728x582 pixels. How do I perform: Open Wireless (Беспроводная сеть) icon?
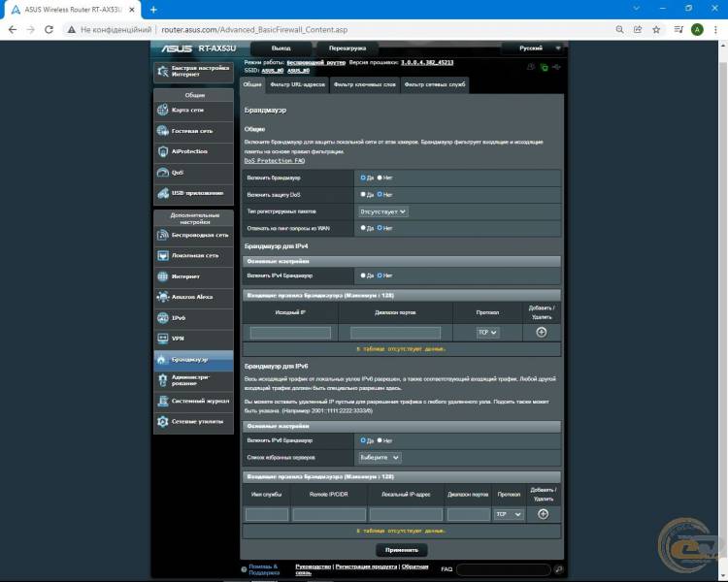click(x=162, y=235)
